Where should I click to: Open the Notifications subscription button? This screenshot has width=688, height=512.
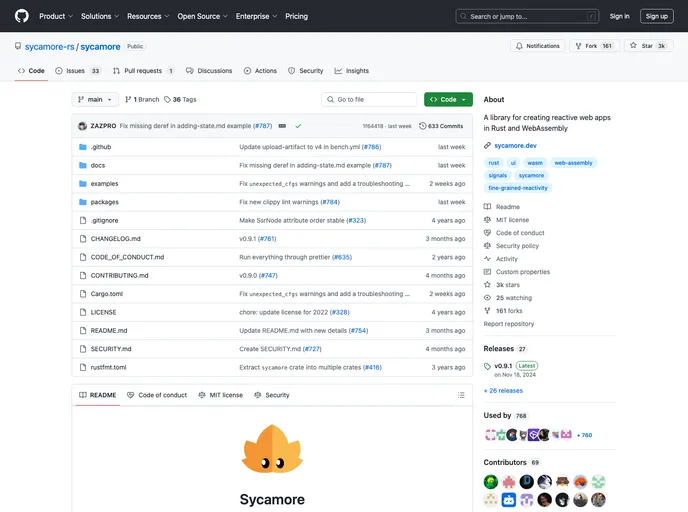click(x=538, y=46)
